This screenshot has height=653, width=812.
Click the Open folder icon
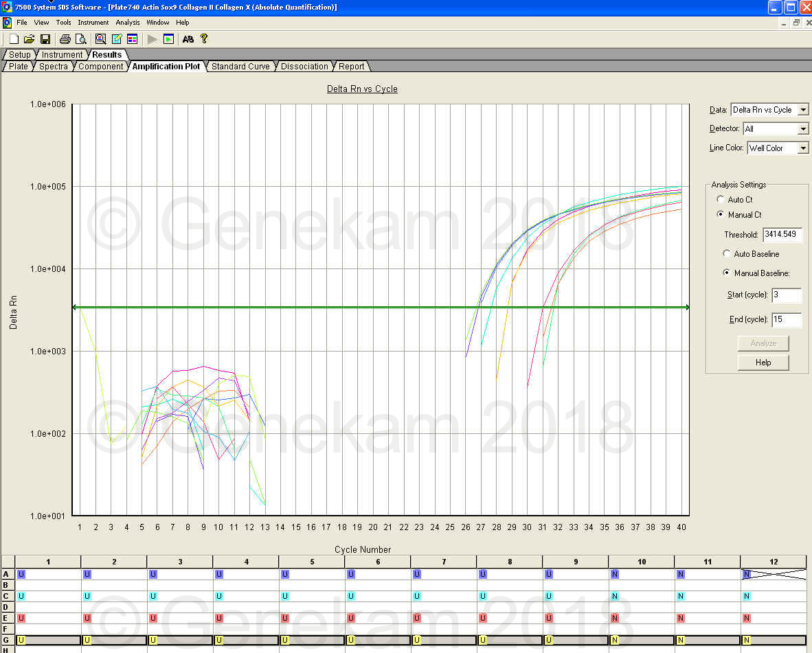coord(29,39)
